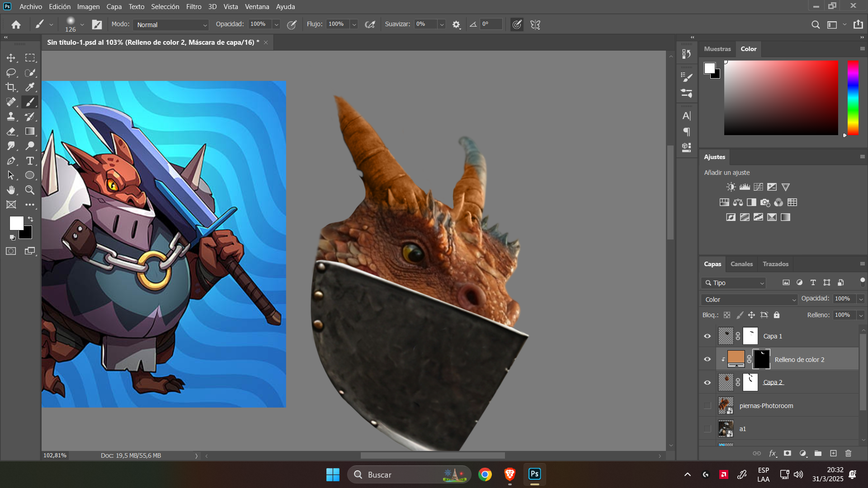This screenshot has width=868, height=488.
Task: Click the Relleno de color 2 layer mask thumbnail
Action: tap(761, 359)
